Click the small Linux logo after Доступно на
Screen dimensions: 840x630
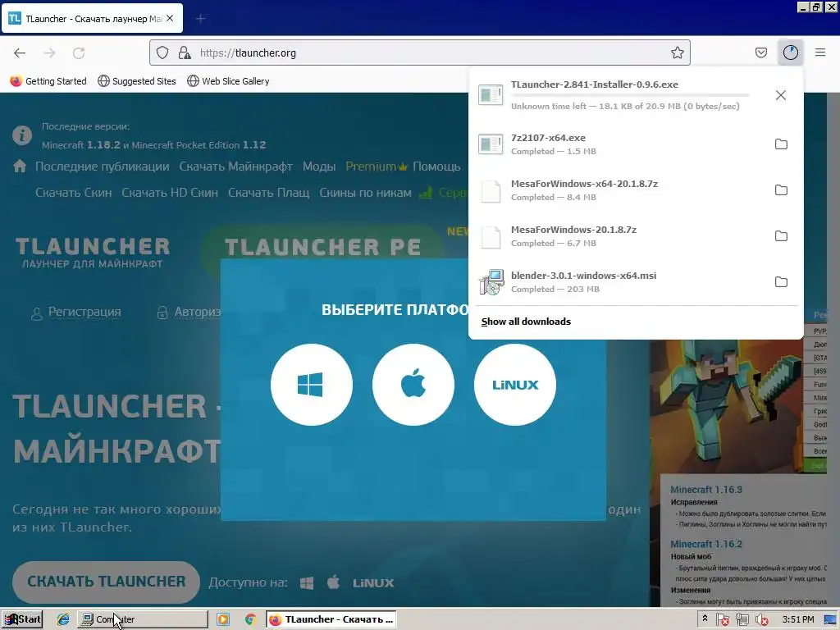[373, 583]
